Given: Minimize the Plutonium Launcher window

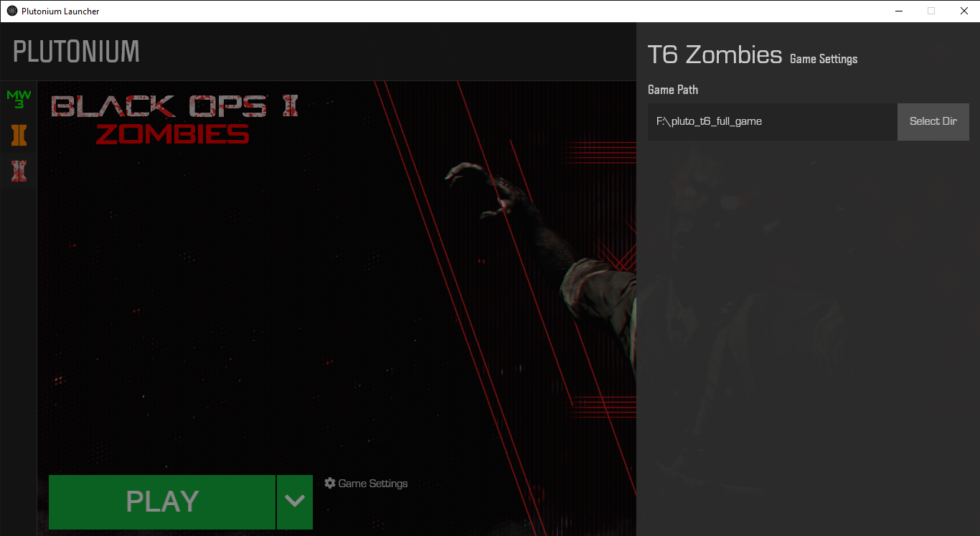Looking at the screenshot, I should [x=899, y=11].
